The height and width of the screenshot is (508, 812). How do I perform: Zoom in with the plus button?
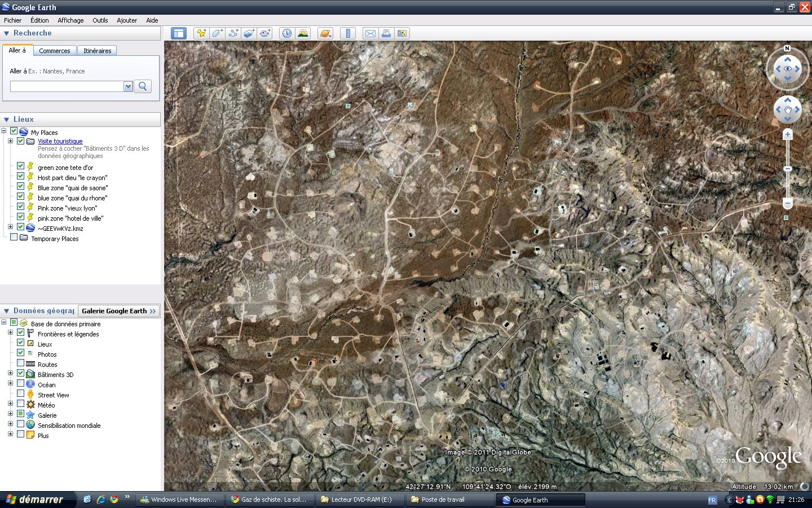(788, 134)
